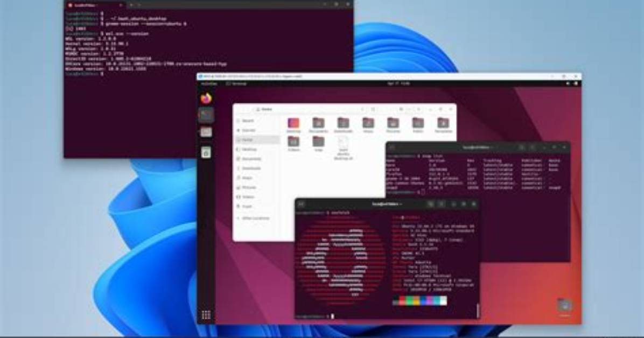This screenshot has height=338, width=644.
Task: Open menu in neofetch terminal header
Action: tap(442, 203)
